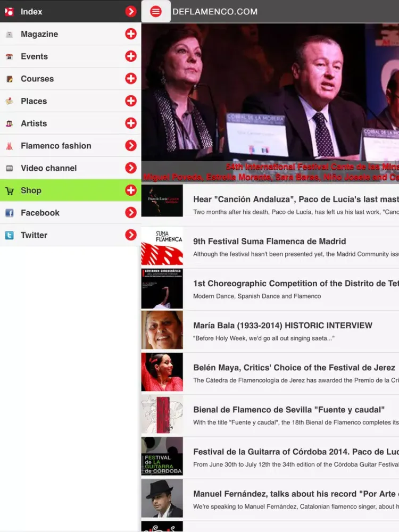
Task: Select the Video channel menu label
Action: click(49, 168)
